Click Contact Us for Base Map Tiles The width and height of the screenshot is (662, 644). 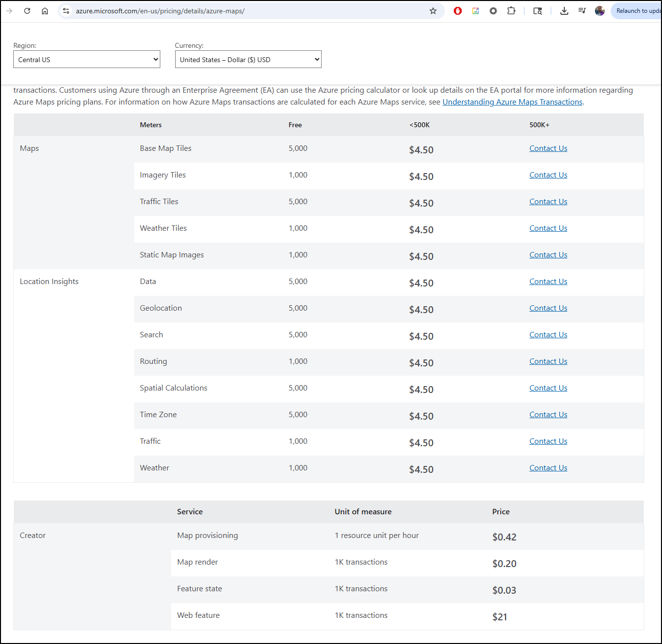[548, 148]
